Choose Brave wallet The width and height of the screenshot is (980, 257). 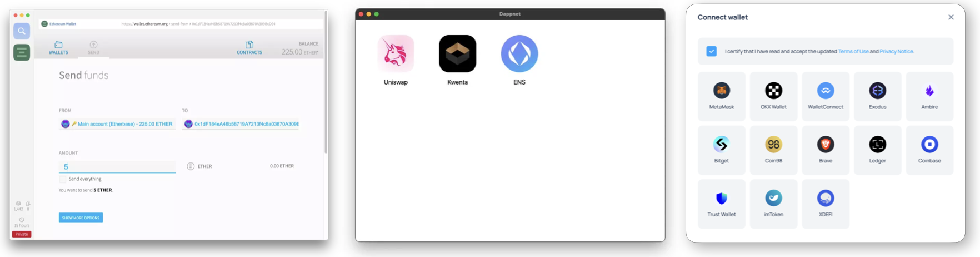[x=826, y=150]
